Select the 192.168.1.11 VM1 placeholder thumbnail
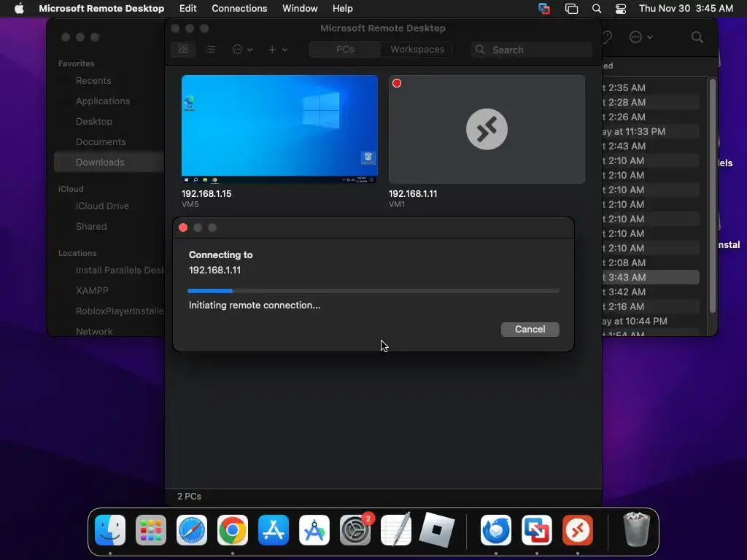 (x=487, y=129)
